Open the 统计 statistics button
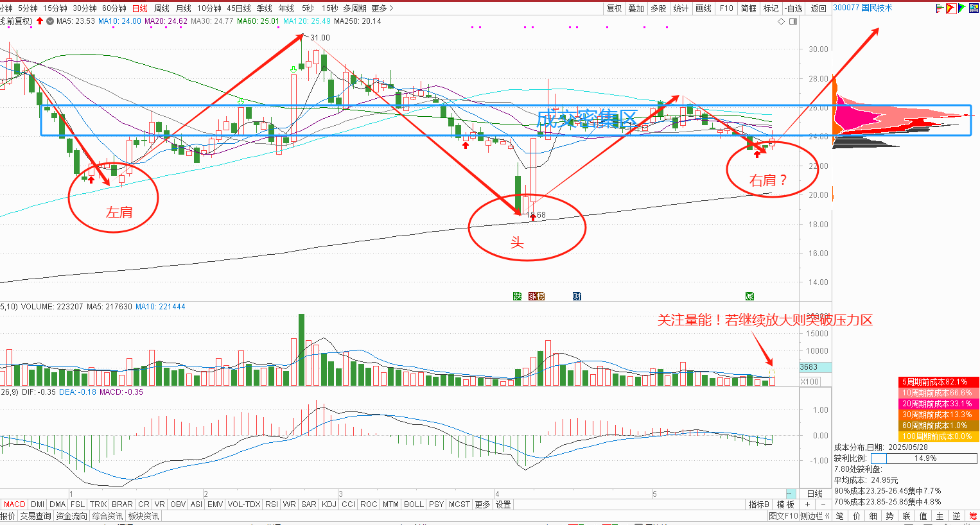The width and height of the screenshot is (980, 525). pyautogui.click(x=681, y=8)
